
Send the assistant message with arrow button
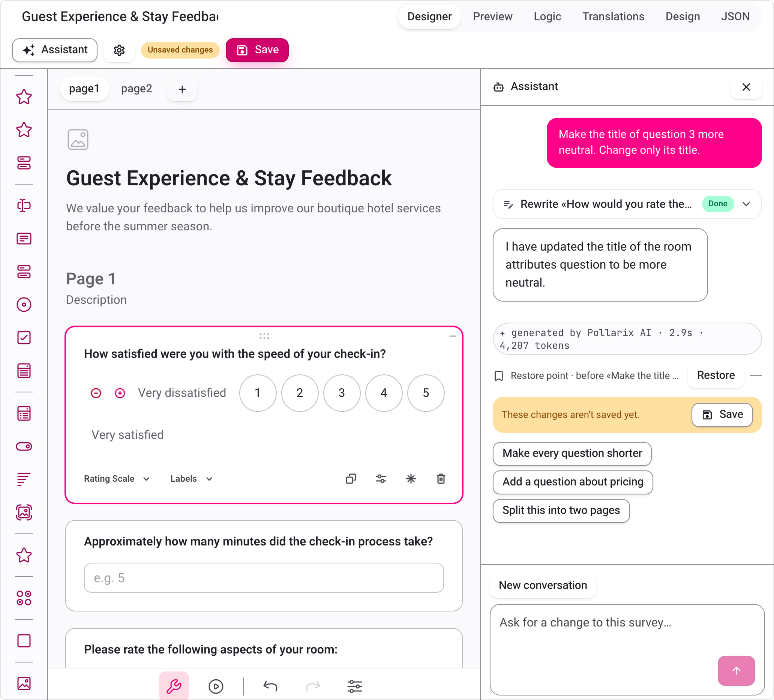pyautogui.click(x=736, y=670)
